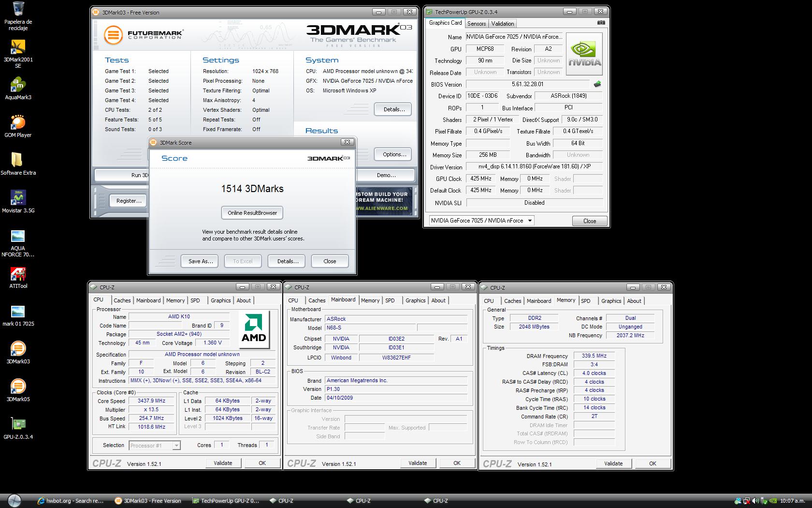Image resolution: width=812 pixels, height=508 pixels.
Task: Open Graphics tab in Memory CPU-Z window
Action: pos(611,301)
